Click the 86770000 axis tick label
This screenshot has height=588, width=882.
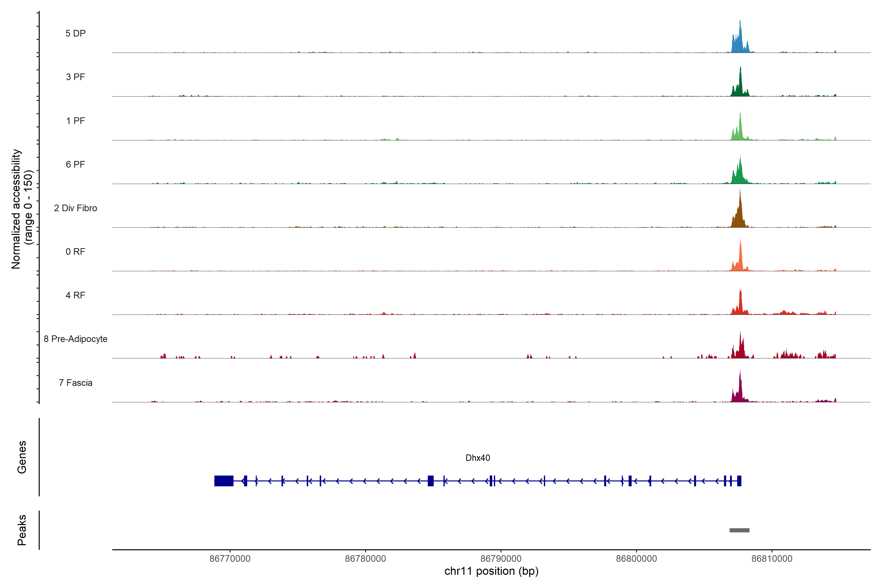pyautogui.click(x=230, y=558)
